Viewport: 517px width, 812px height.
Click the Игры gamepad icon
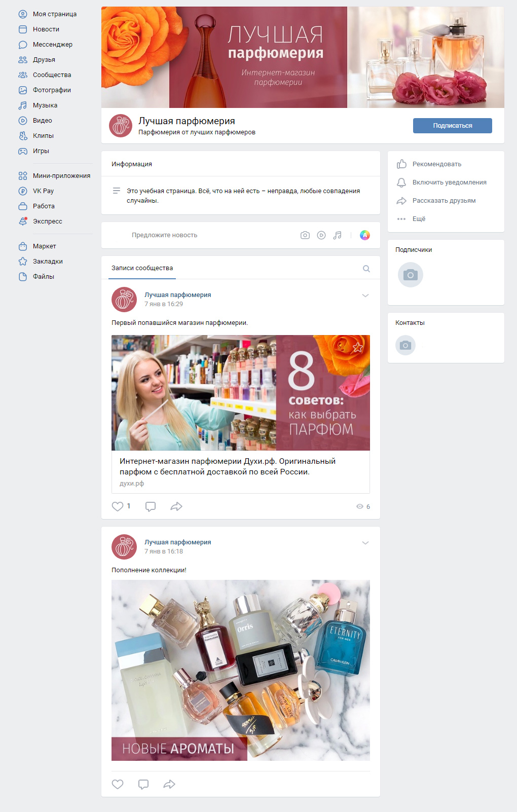[23, 151]
